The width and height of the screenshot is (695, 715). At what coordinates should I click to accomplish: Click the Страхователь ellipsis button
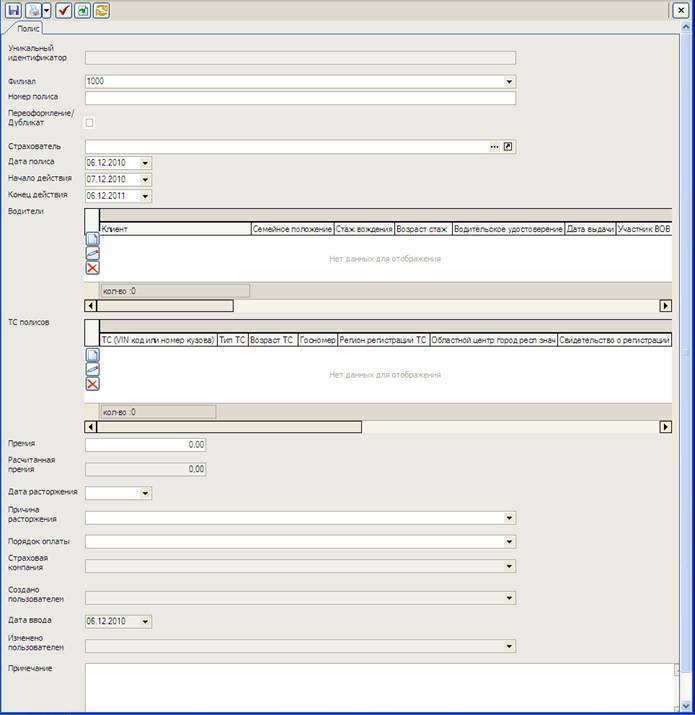click(x=494, y=147)
